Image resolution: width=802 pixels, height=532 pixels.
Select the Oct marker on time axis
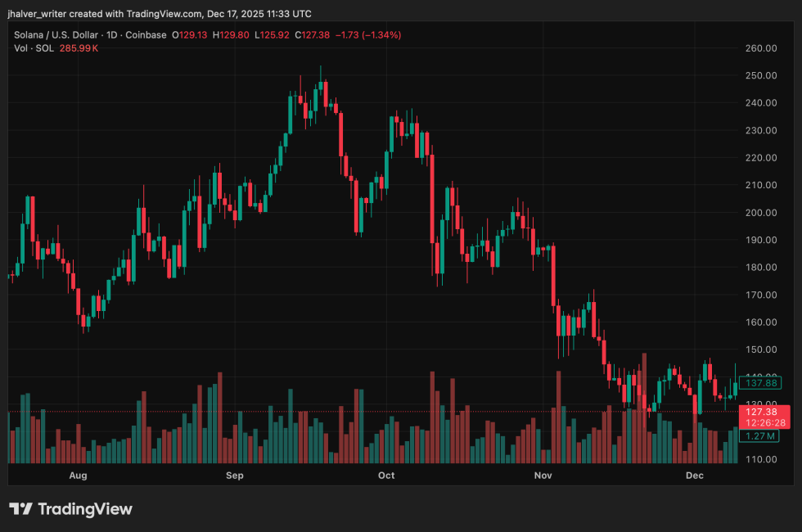pyautogui.click(x=386, y=475)
